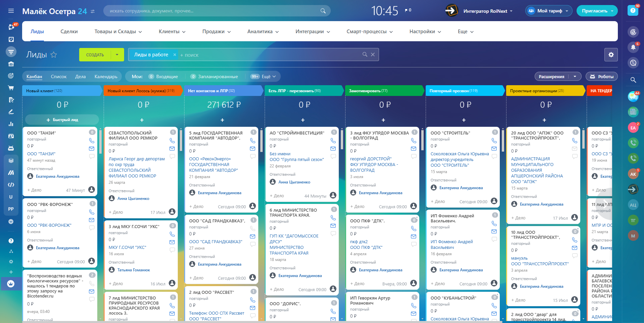Expand the Смарт-процессы menu
Viewport: 644px width, 323px height.
click(370, 32)
